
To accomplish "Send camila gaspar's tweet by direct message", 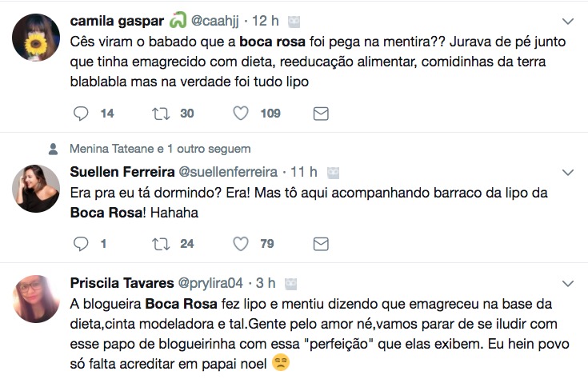I will [321, 114].
